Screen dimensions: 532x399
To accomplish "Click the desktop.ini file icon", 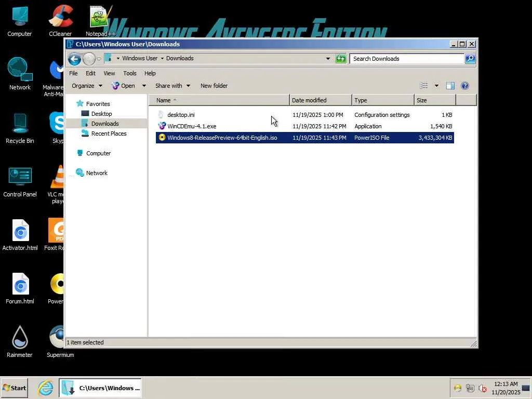I will tap(161, 115).
